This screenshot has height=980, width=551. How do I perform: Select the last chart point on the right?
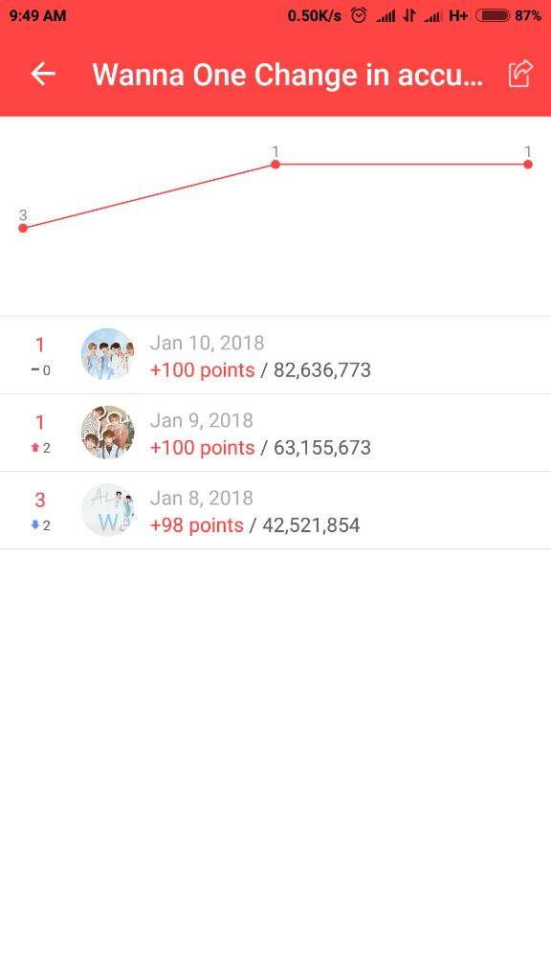point(528,165)
